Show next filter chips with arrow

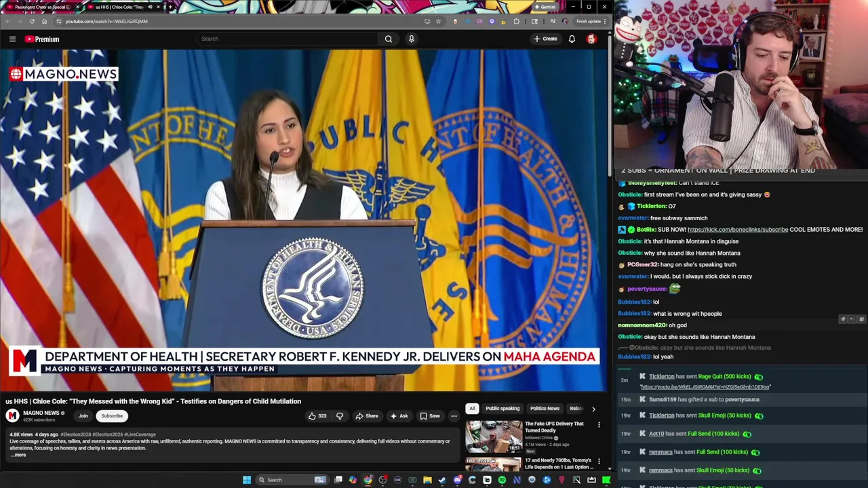[x=593, y=409]
